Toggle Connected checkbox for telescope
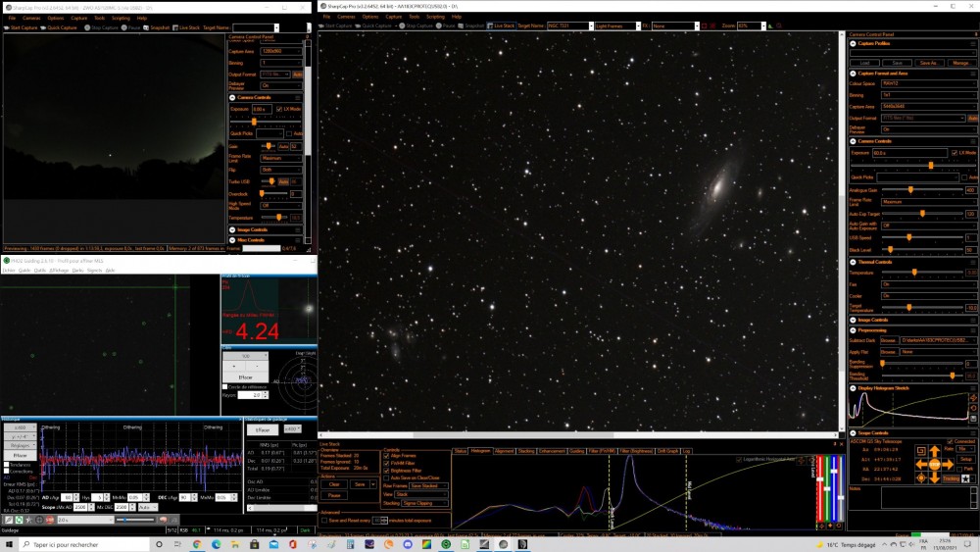 coord(950,441)
